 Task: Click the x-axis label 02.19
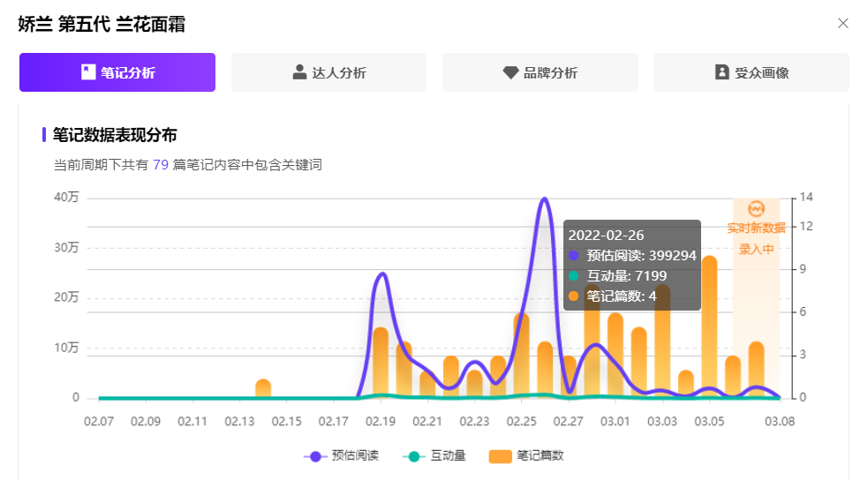tap(381, 422)
